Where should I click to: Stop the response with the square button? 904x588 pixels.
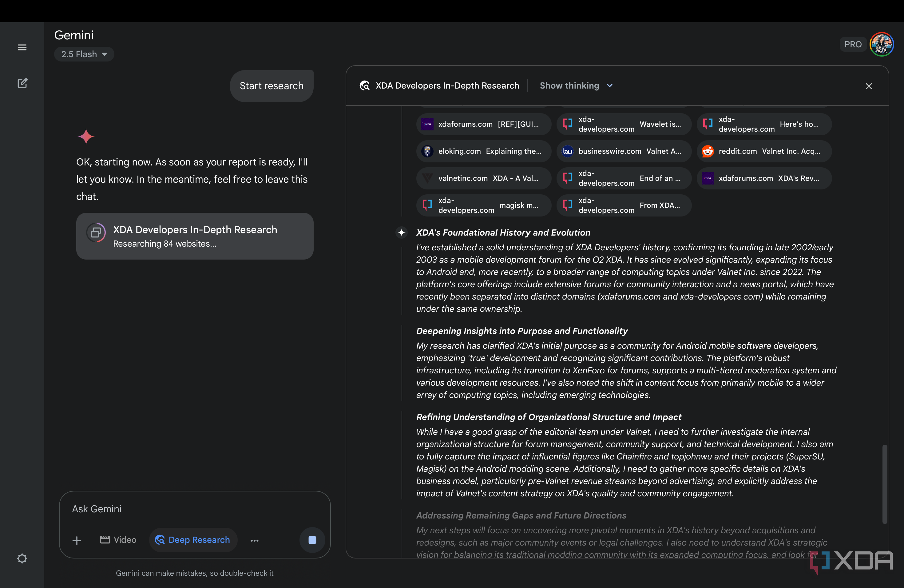point(312,540)
